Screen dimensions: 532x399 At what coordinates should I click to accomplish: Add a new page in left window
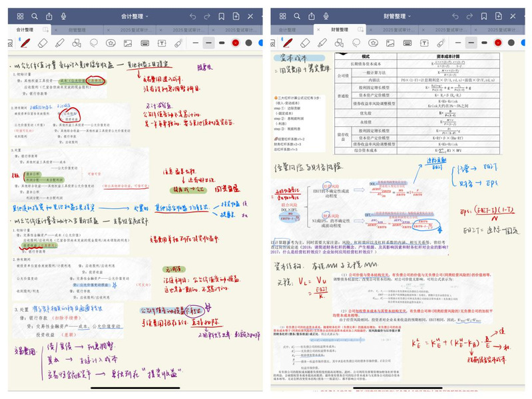coord(236,16)
